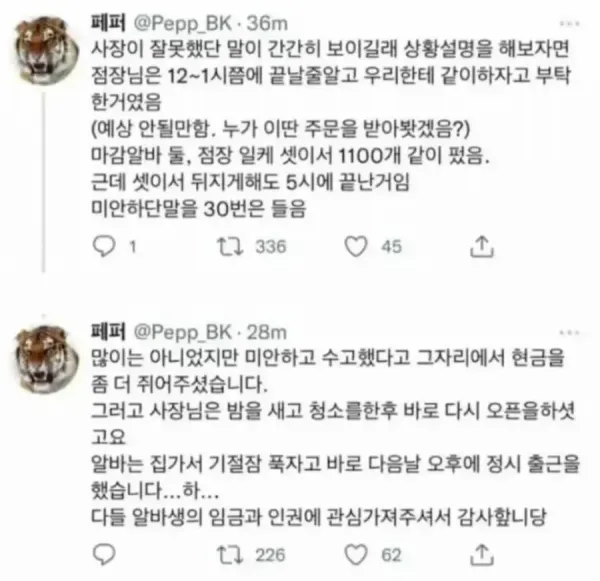Share the second tweet
600x581 pixels.
click(x=482, y=555)
